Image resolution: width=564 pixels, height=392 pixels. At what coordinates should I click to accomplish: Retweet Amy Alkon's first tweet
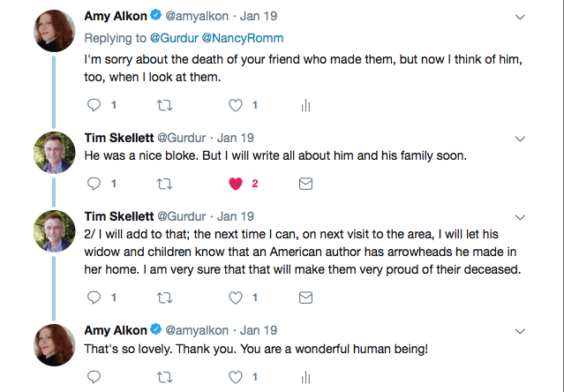coord(165,105)
